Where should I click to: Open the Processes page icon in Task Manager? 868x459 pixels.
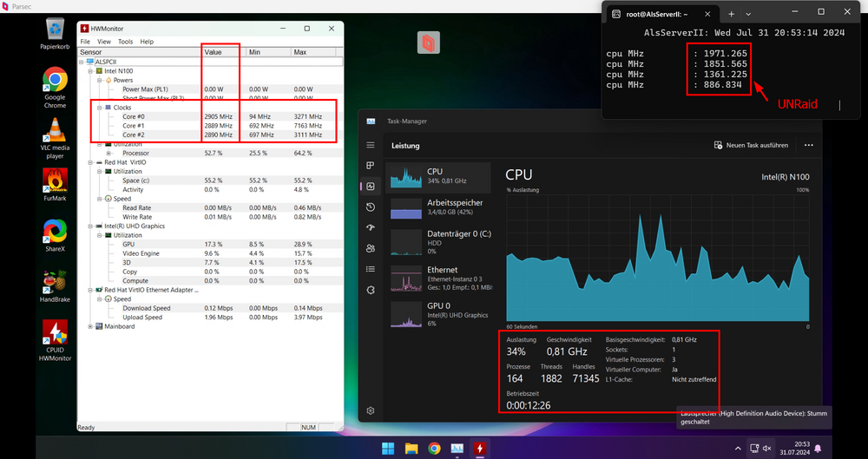point(371,166)
